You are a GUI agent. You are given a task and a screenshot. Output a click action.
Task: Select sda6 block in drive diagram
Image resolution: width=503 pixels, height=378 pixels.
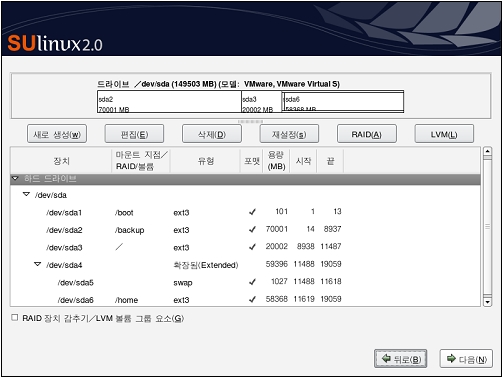coord(343,102)
